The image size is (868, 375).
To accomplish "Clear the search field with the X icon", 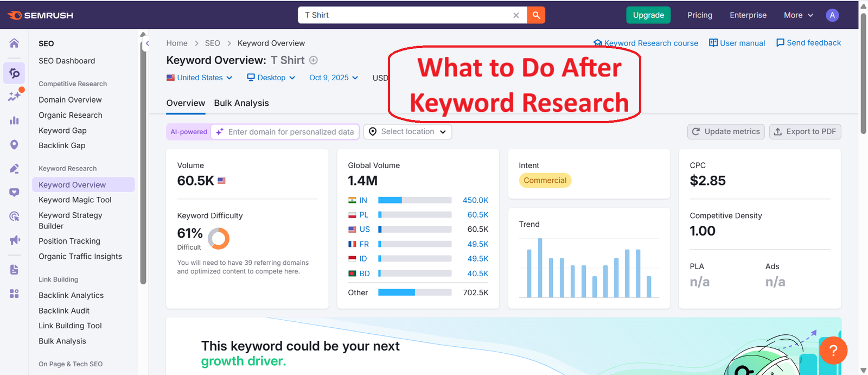I will click(516, 15).
